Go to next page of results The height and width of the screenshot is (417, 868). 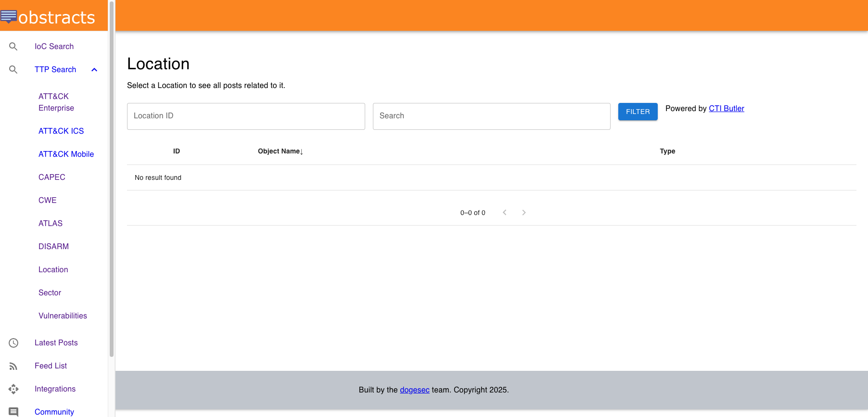tap(524, 213)
